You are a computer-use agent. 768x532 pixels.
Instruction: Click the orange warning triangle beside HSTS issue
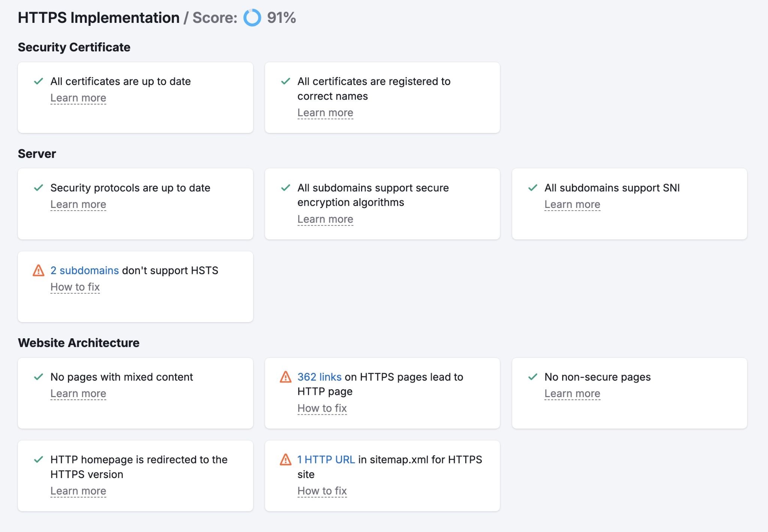(39, 270)
